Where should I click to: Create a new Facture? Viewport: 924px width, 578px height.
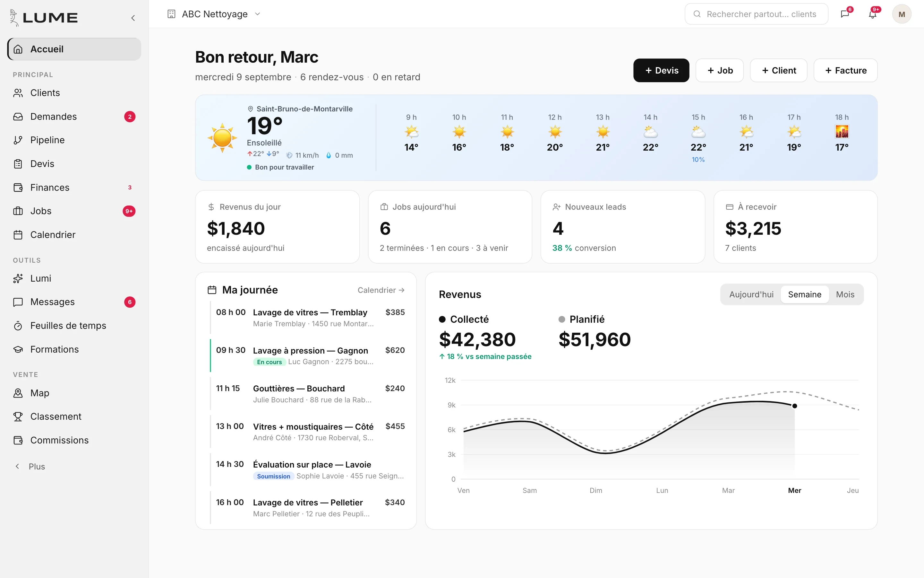point(845,70)
